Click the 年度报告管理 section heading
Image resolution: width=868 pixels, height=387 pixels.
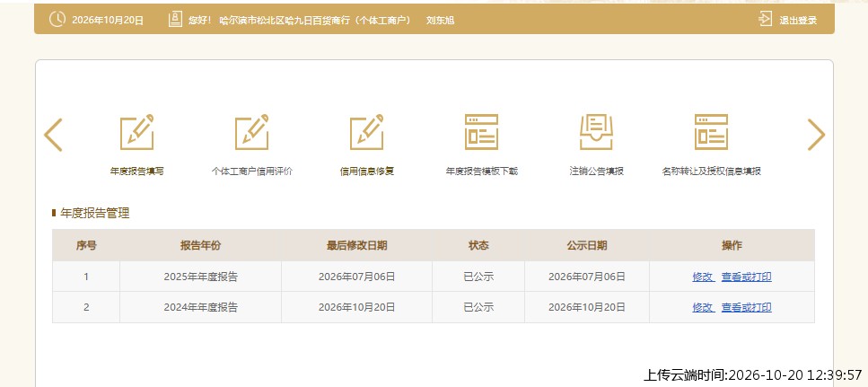point(94,213)
